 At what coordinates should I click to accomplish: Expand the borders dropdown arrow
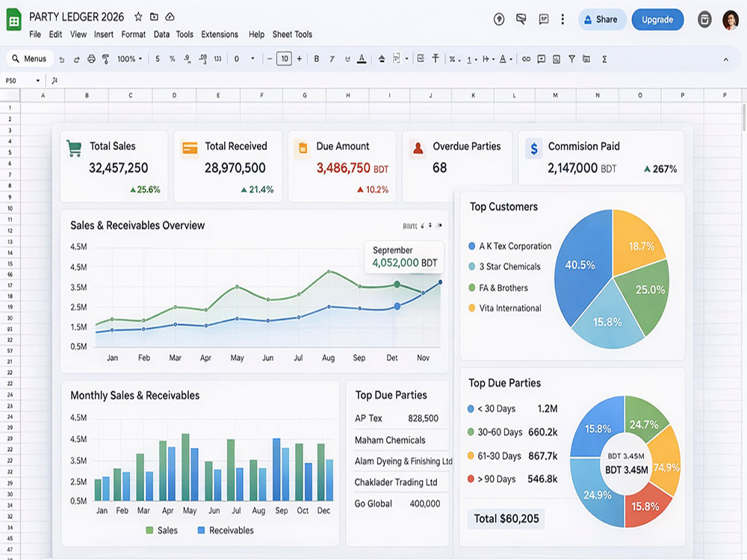coord(407,59)
